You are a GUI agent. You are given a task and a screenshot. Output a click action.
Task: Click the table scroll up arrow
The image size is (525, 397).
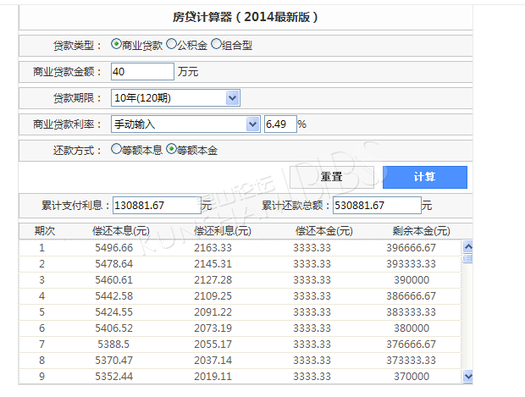pos(468,247)
